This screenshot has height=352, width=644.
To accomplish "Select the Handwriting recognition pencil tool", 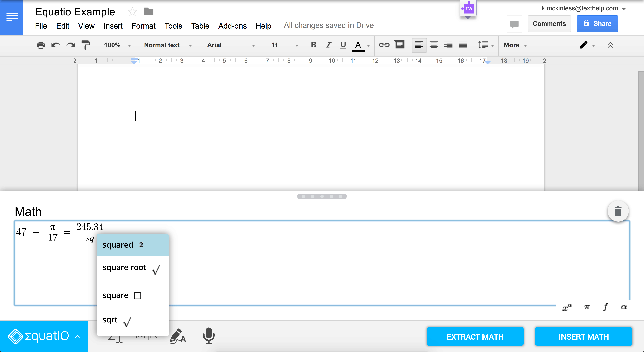I will (x=178, y=336).
